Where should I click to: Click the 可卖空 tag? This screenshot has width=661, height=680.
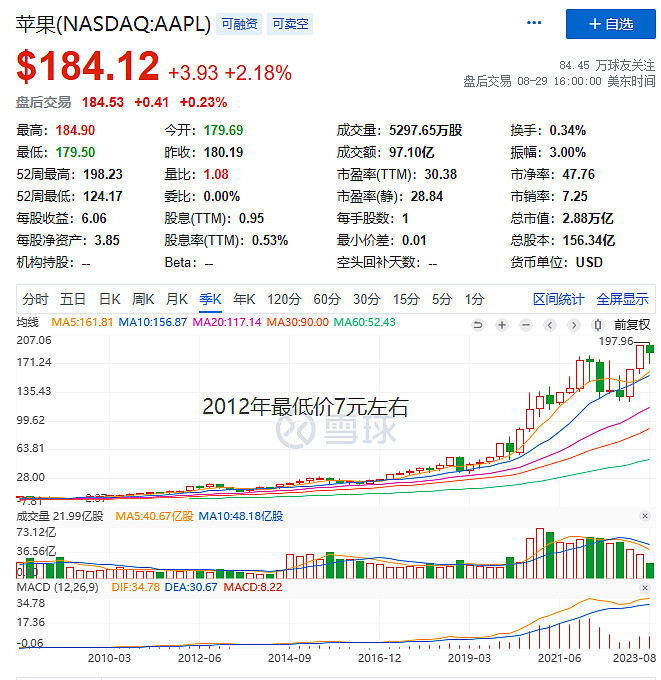point(290,23)
